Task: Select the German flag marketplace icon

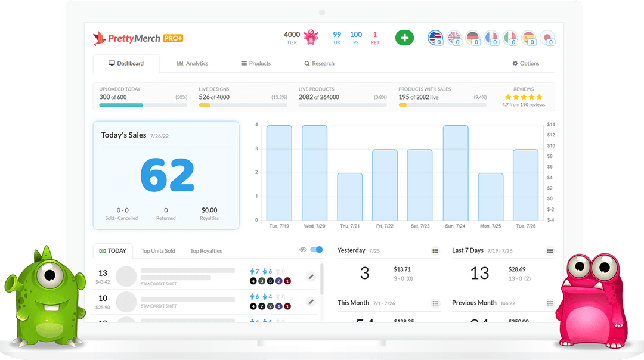Action: pos(472,37)
